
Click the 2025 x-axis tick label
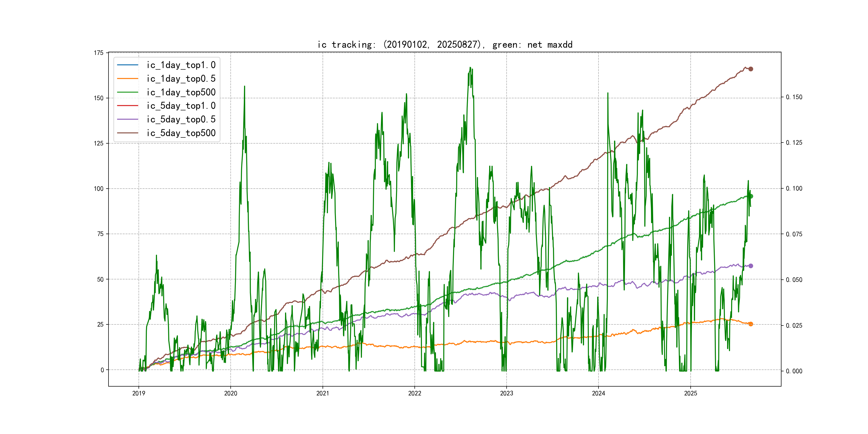point(690,393)
